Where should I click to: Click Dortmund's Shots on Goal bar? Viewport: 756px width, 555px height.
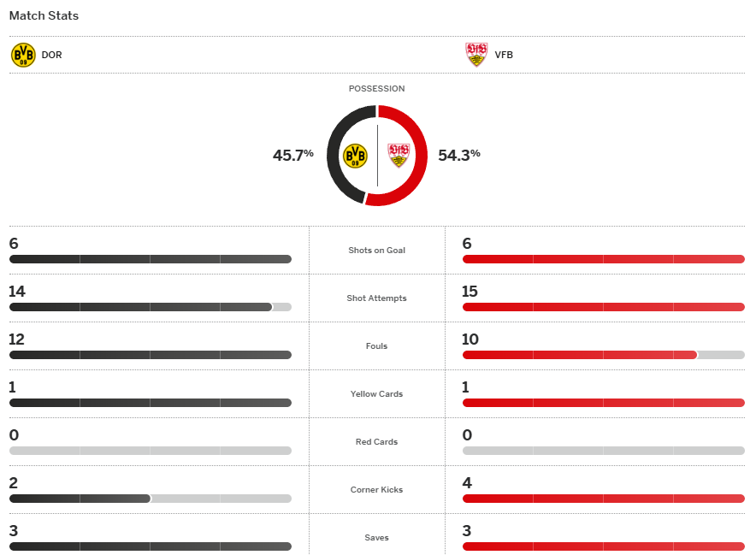pos(150,259)
